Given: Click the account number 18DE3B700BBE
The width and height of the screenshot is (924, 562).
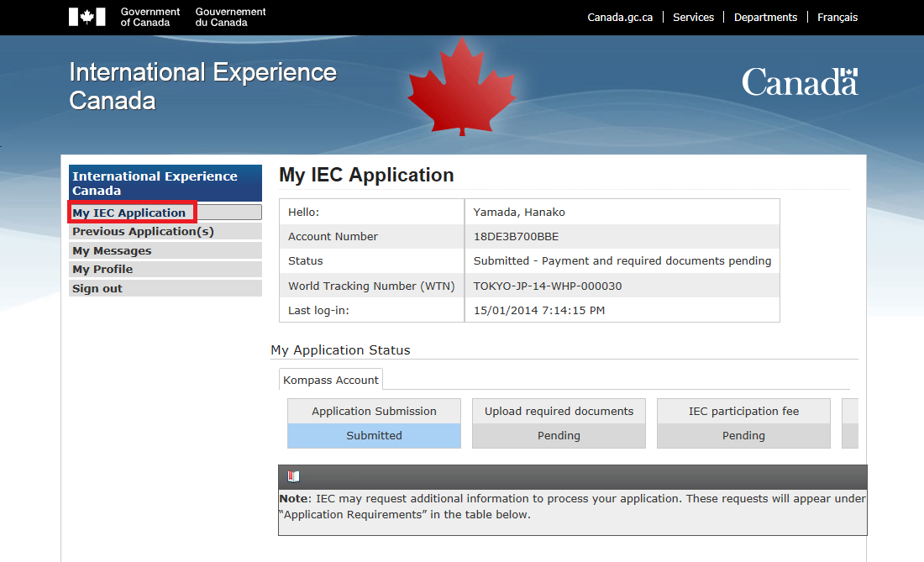Looking at the screenshot, I should point(517,237).
